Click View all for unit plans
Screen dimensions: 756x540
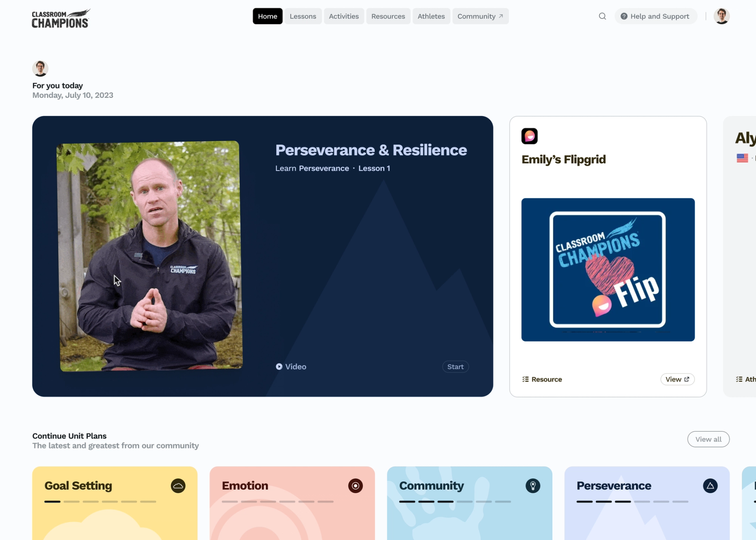pos(708,439)
